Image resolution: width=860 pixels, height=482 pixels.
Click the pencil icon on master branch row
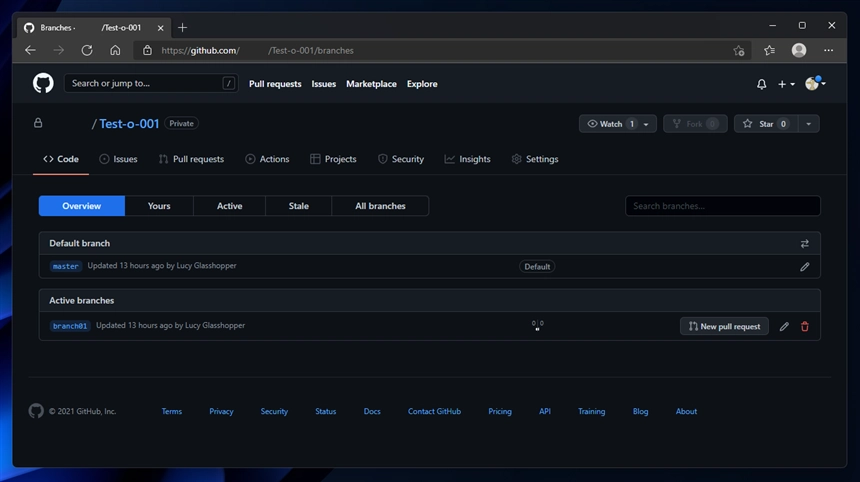pyautogui.click(x=805, y=267)
